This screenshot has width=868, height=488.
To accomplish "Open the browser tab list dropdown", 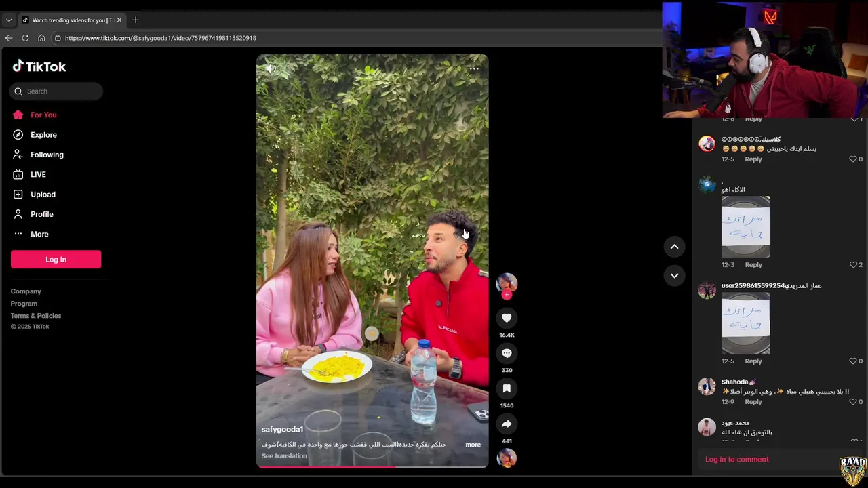I will click(x=9, y=20).
